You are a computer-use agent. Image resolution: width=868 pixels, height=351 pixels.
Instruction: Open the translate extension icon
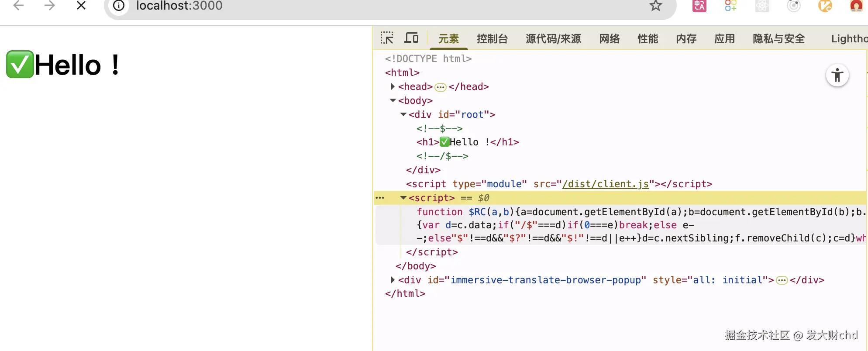click(699, 5)
